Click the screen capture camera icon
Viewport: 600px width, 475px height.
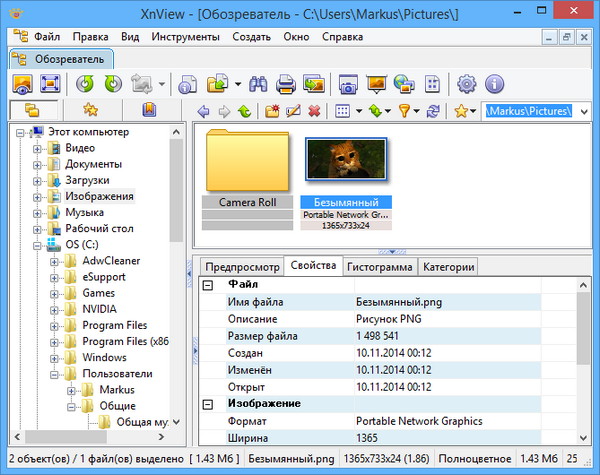348,84
